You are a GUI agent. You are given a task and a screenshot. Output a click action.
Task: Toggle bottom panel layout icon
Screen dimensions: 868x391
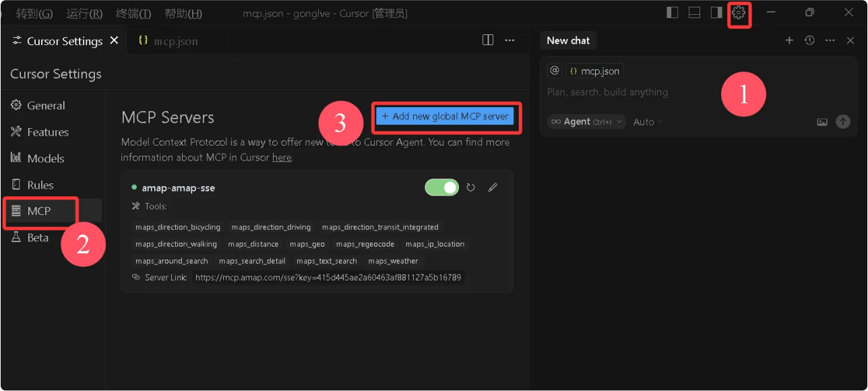[x=694, y=13]
